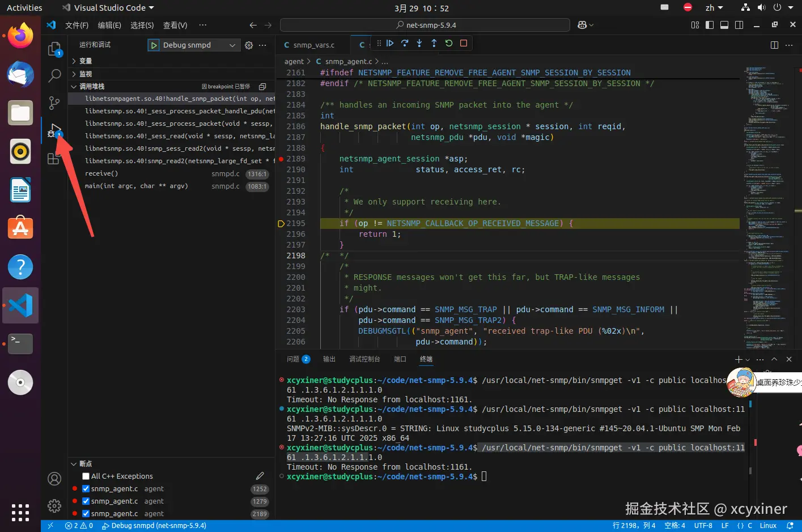The width and height of the screenshot is (802, 532).
Task: Open launch.json via the debug gear icon
Action: pos(249,45)
